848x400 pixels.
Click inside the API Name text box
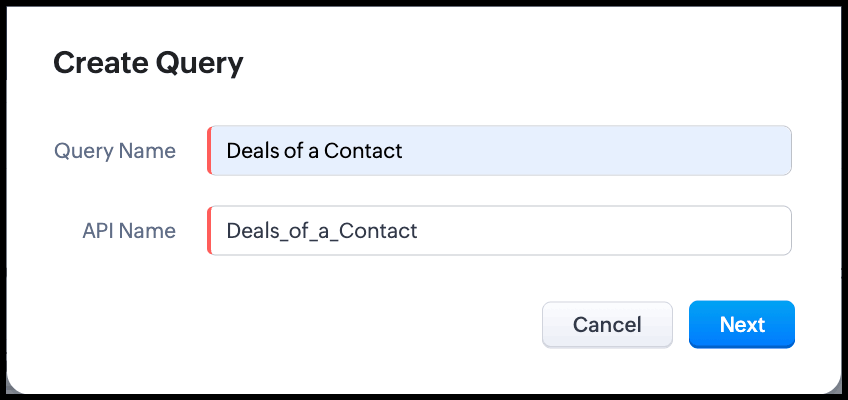pos(500,231)
